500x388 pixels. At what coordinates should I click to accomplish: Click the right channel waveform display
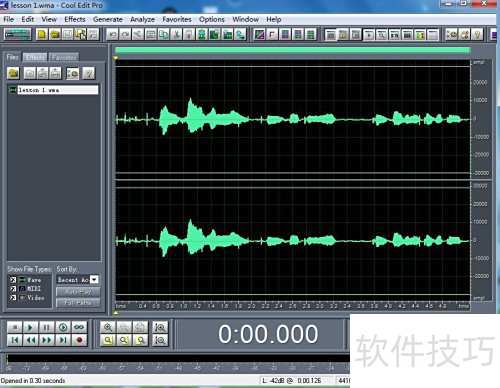click(292, 241)
